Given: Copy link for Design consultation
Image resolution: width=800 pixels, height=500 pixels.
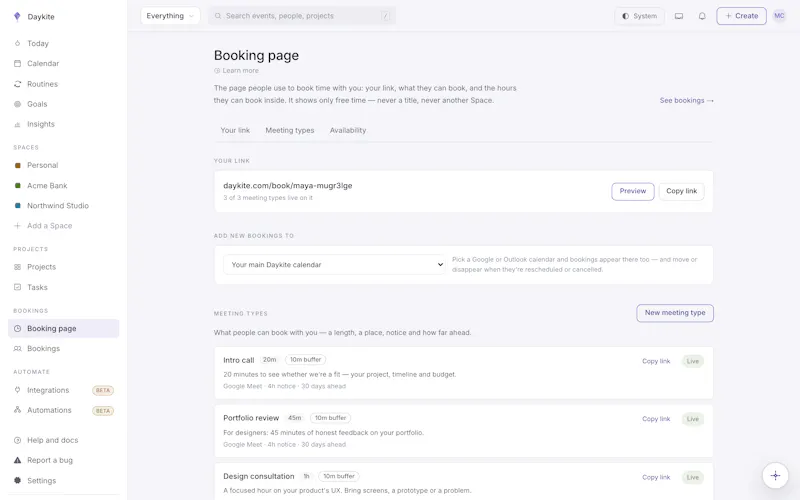Looking at the screenshot, I should [656, 478].
